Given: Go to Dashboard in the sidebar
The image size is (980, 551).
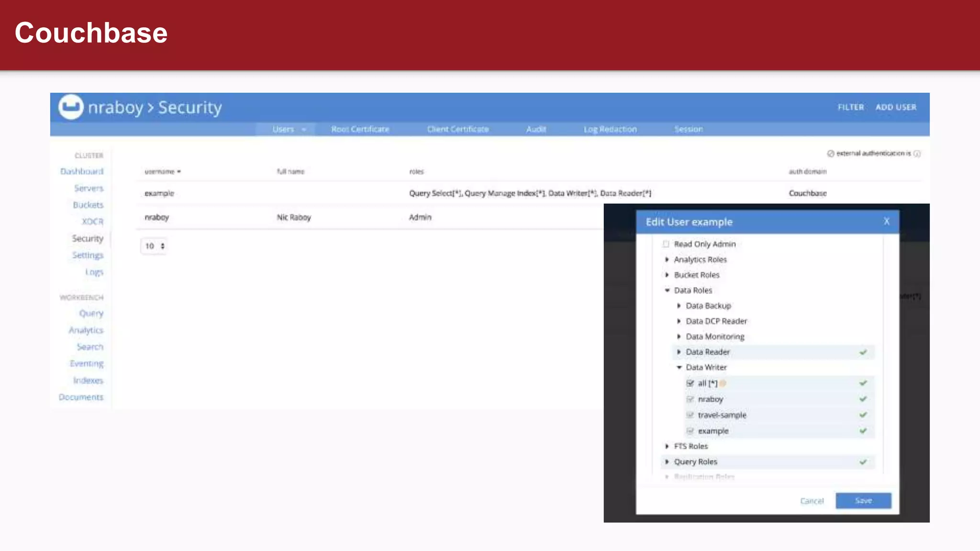Looking at the screenshot, I should click(x=82, y=171).
